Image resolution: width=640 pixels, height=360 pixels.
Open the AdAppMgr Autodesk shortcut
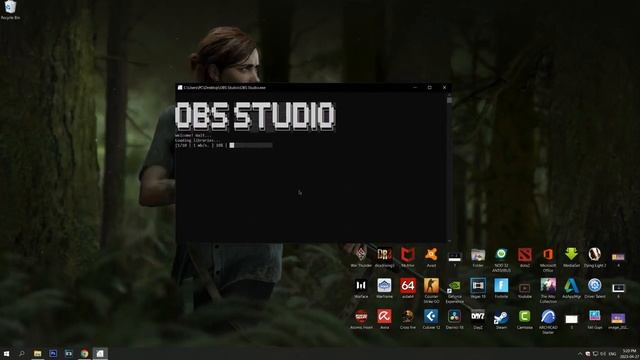click(x=571, y=289)
